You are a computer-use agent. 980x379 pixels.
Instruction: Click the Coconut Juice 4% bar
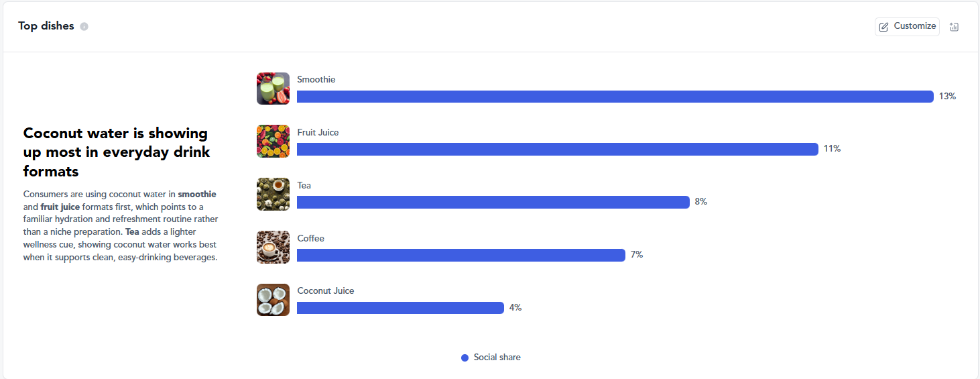400,308
